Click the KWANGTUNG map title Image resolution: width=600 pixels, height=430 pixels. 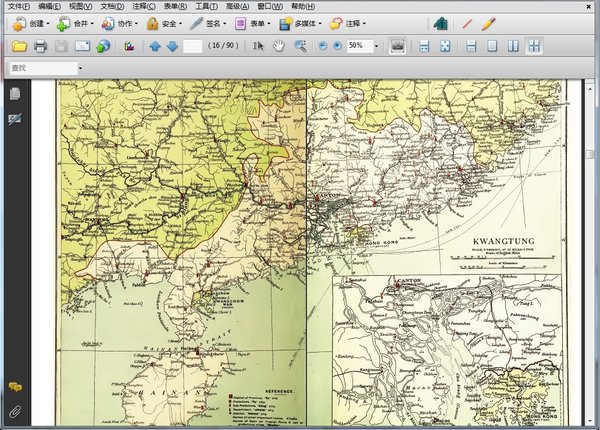pos(504,241)
